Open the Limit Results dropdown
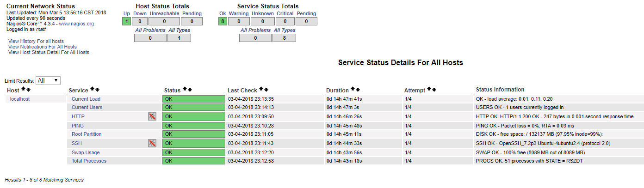Image resolution: width=644 pixels, height=188 pixels. [48, 80]
